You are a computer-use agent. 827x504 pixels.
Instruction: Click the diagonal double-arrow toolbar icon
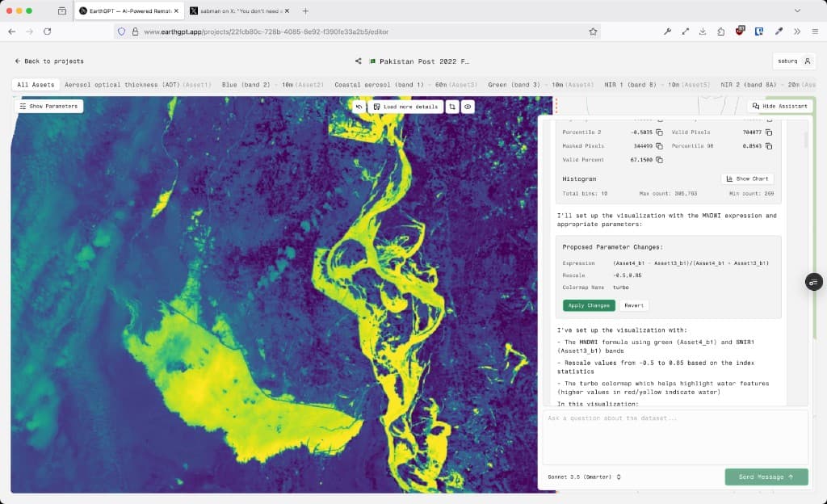click(x=685, y=31)
